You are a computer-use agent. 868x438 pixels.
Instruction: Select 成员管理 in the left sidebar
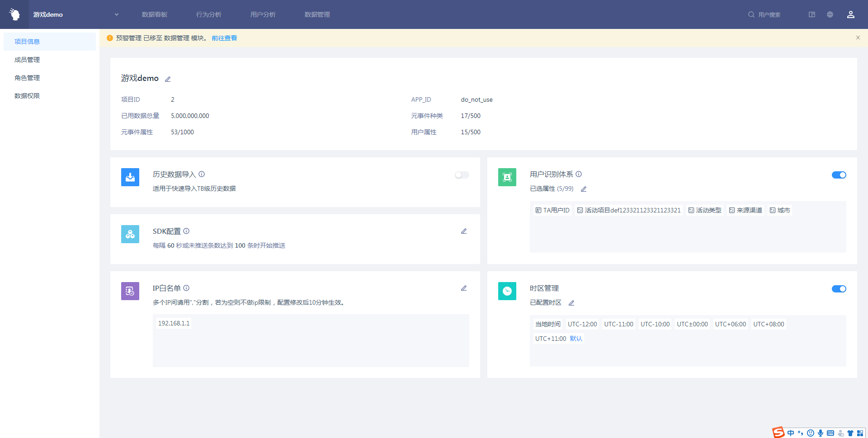click(x=27, y=60)
